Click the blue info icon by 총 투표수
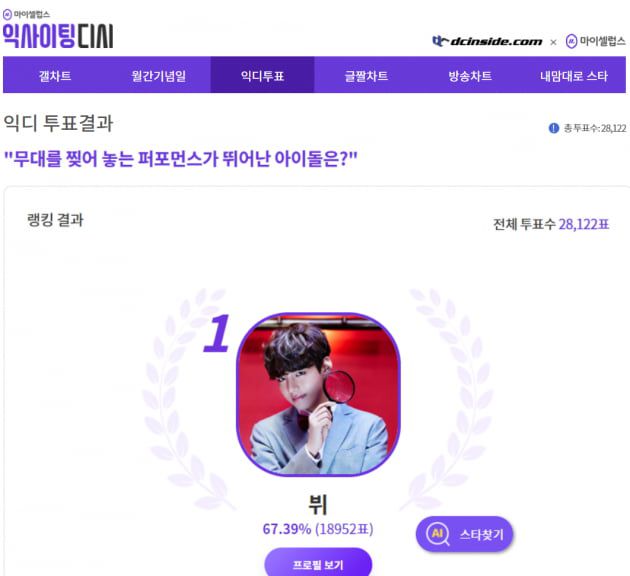 coord(554,128)
